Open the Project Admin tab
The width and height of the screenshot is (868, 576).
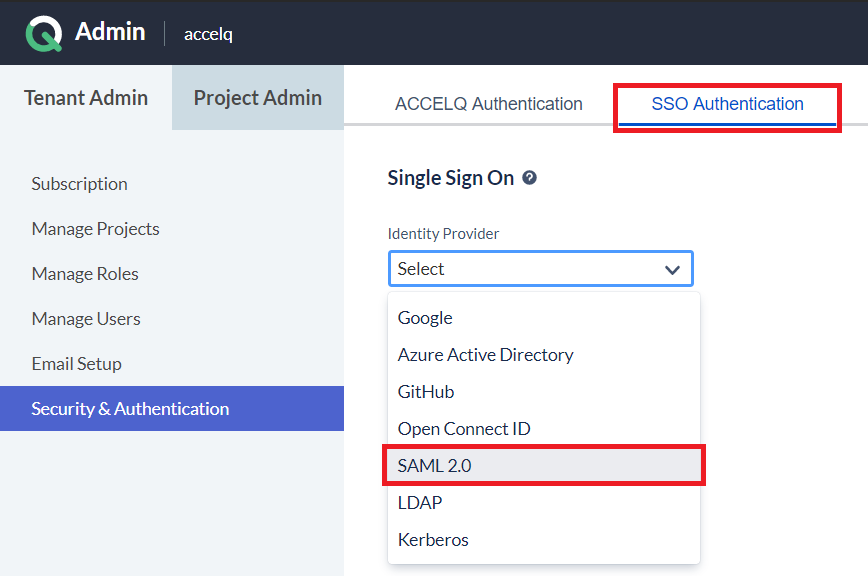point(258,97)
